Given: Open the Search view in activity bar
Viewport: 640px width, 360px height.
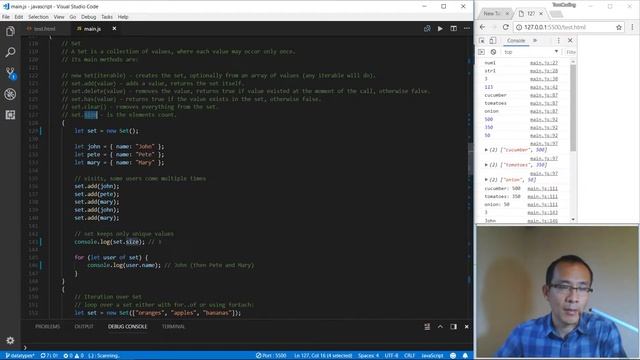Looking at the screenshot, I should pos(10,52).
